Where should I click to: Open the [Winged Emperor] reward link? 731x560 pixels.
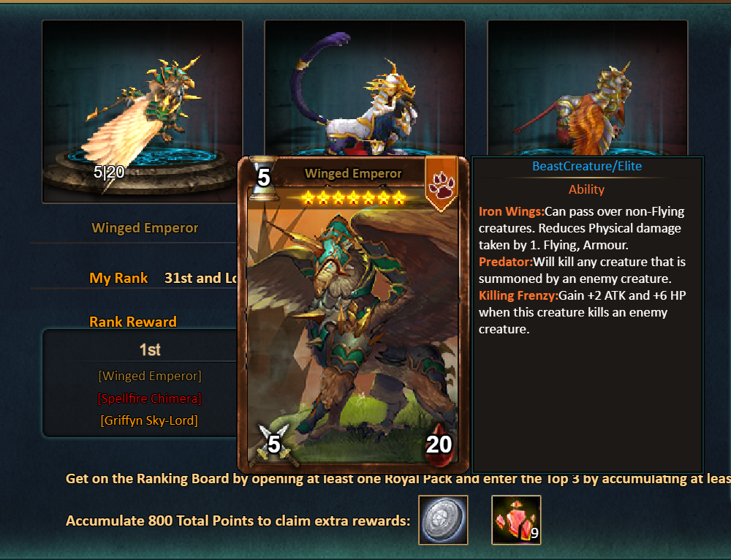(x=150, y=376)
